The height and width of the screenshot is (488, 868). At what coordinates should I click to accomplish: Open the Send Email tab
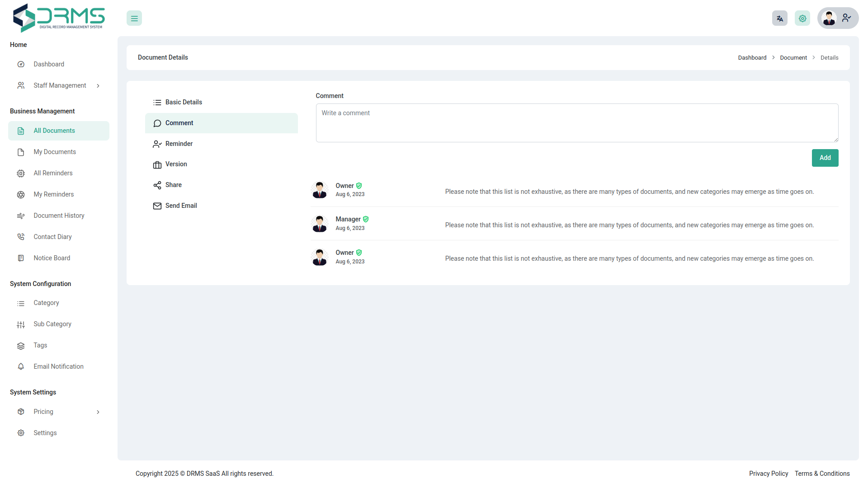coord(181,206)
